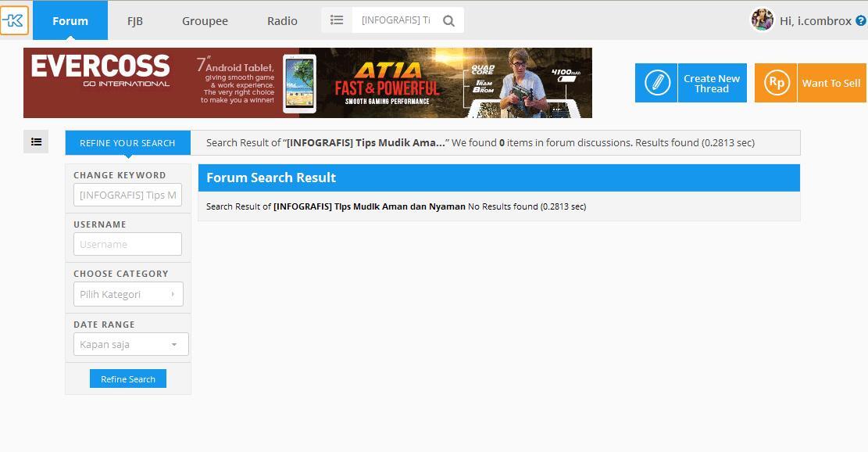Click the CHANGE KEYWORD label
Screen dimensions: 868x452
click(120, 175)
